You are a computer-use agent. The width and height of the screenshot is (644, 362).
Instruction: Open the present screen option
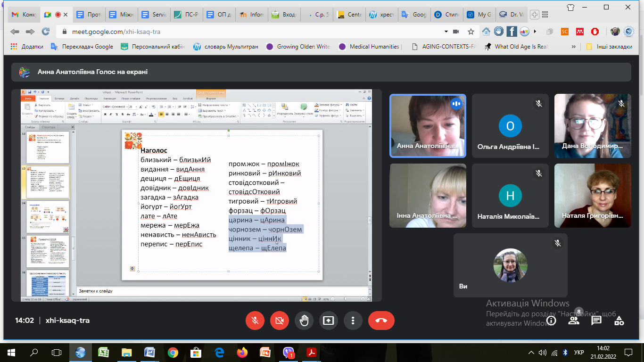[x=328, y=321]
